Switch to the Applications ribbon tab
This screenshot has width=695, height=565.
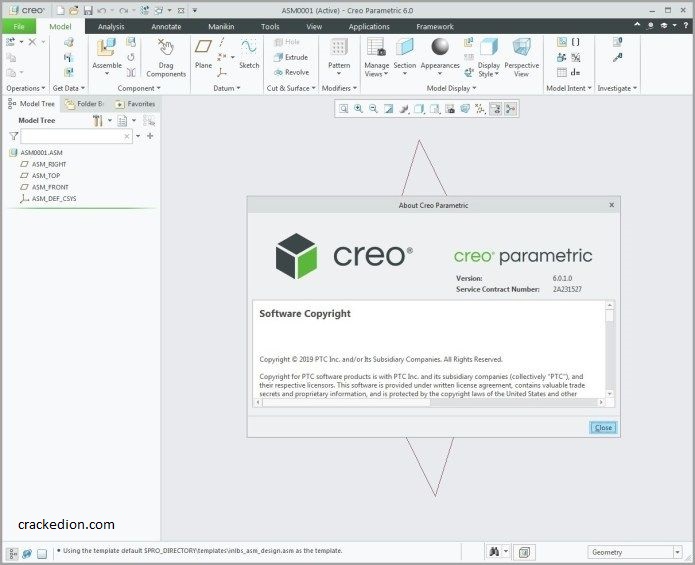point(369,27)
